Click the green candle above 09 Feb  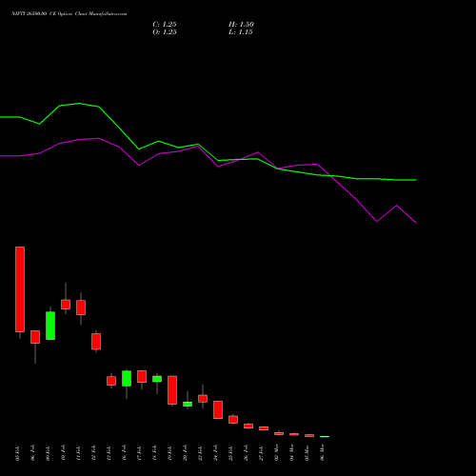pyautogui.click(x=50, y=326)
